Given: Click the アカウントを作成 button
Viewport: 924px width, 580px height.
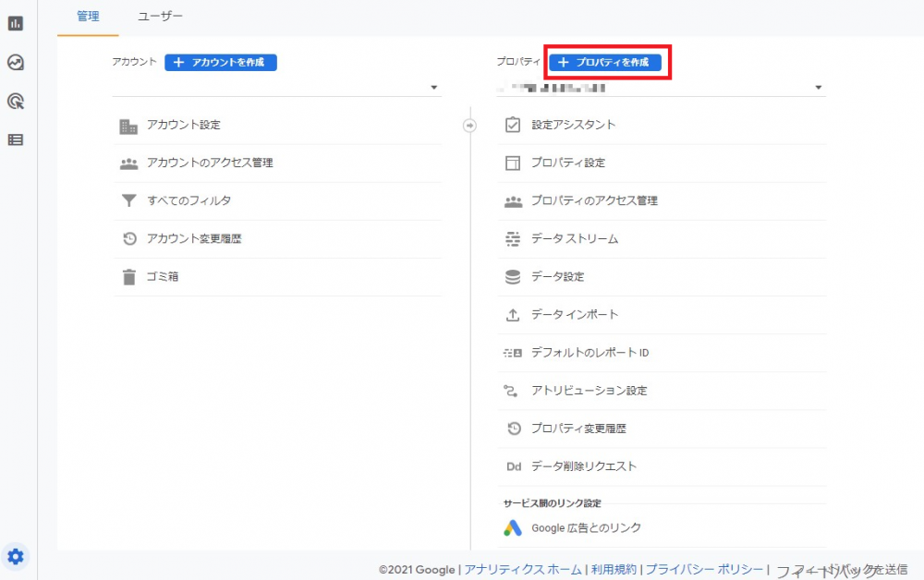Looking at the screenshot, I should click(x=221, y=63).
